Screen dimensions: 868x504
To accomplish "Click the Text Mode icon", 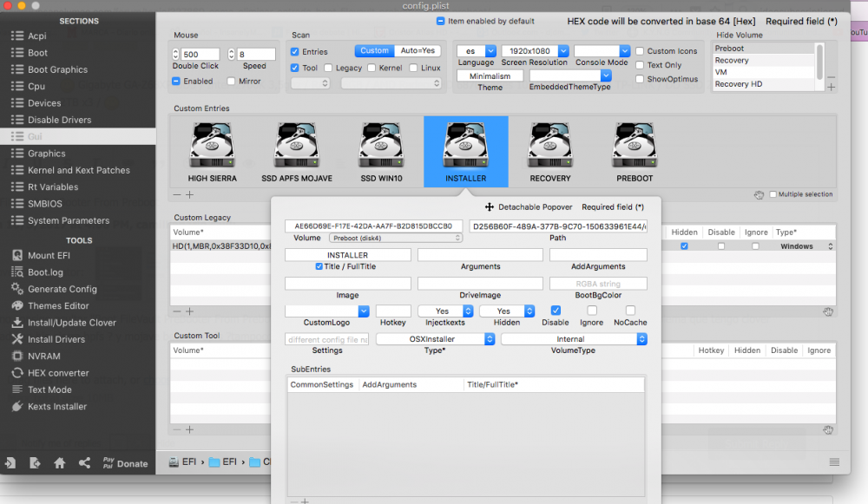I will point(17,389).
